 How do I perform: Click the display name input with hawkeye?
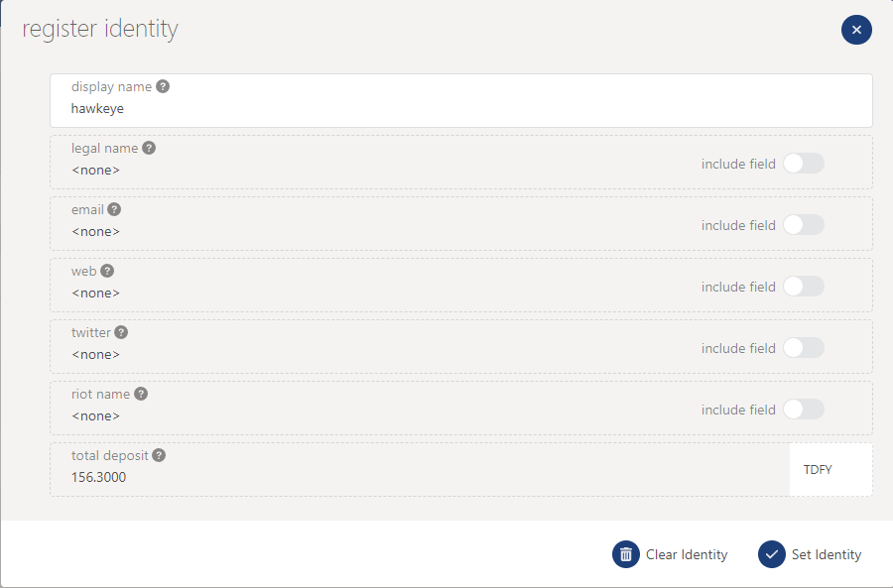click(461, 101)
